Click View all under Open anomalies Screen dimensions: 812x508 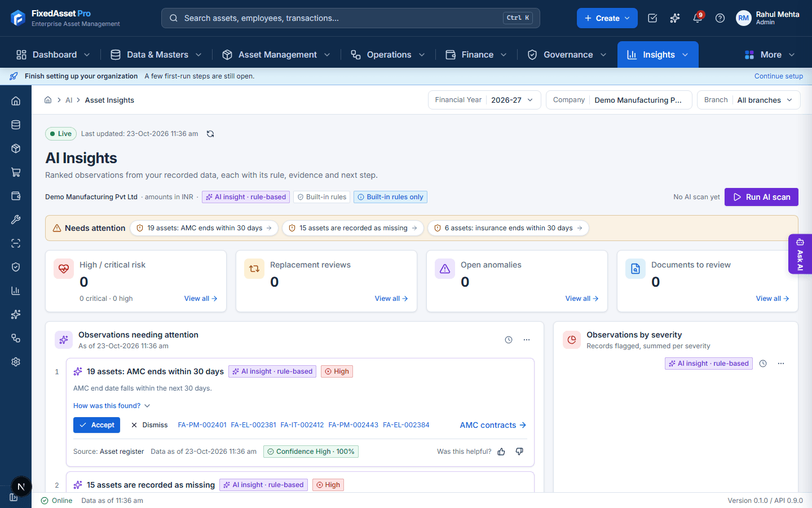(x=582, y=299)
